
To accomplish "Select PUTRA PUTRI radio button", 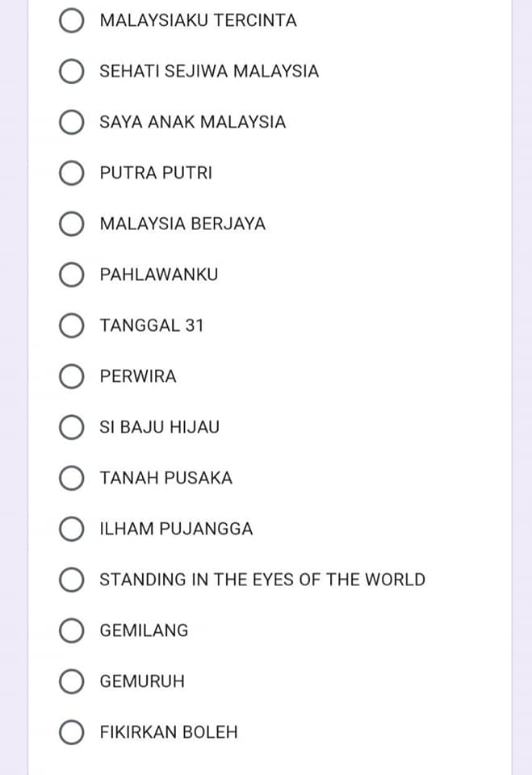I will pos(71,173).
